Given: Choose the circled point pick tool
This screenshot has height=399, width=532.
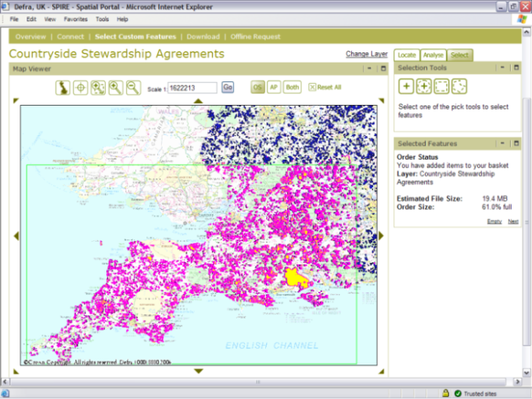Looking at the screenshot, I should 423,86.
